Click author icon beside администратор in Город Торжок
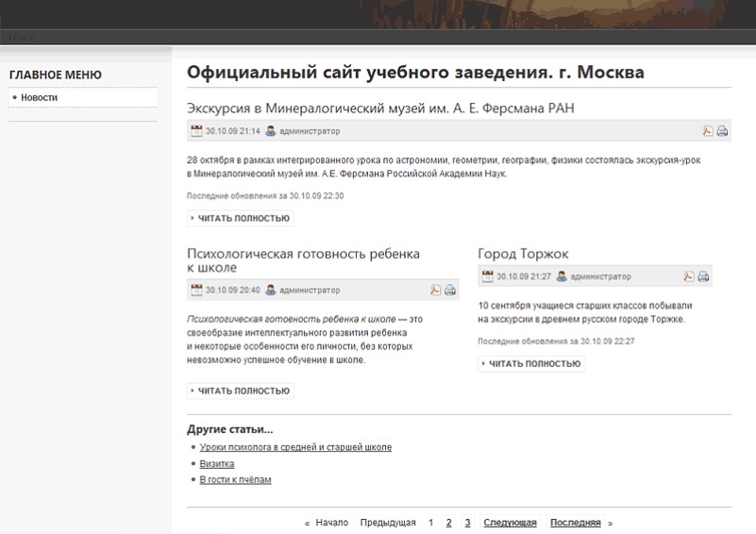Image resolution: width=756 pixels, height=534 pixels. coord(562,276)
